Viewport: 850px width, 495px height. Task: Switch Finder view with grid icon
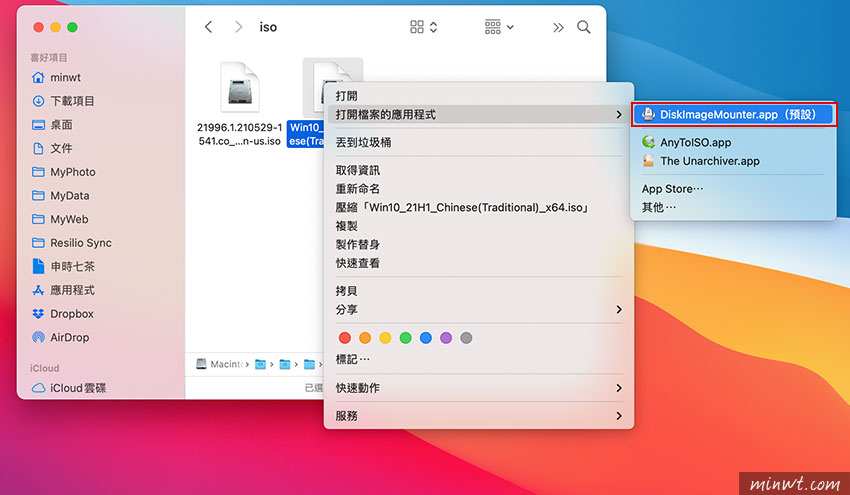(x=423, y=27)
